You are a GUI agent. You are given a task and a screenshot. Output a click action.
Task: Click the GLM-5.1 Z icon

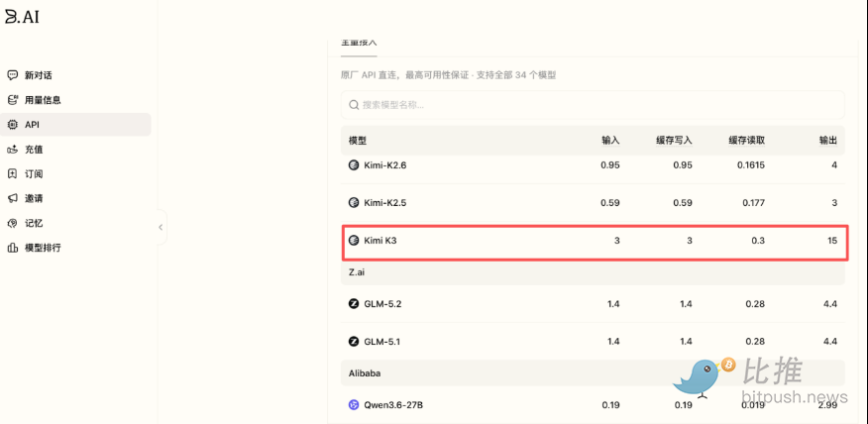[x=354, y=342]
